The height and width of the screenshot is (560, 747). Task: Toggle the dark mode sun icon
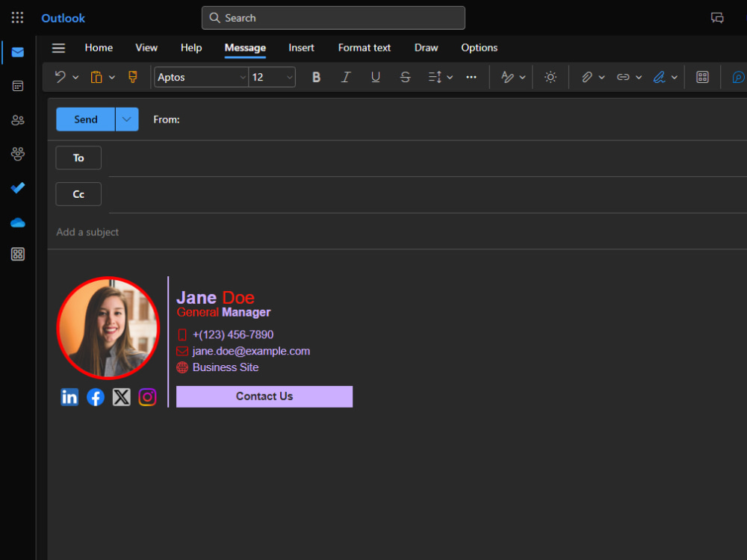(x=551, y=77)
